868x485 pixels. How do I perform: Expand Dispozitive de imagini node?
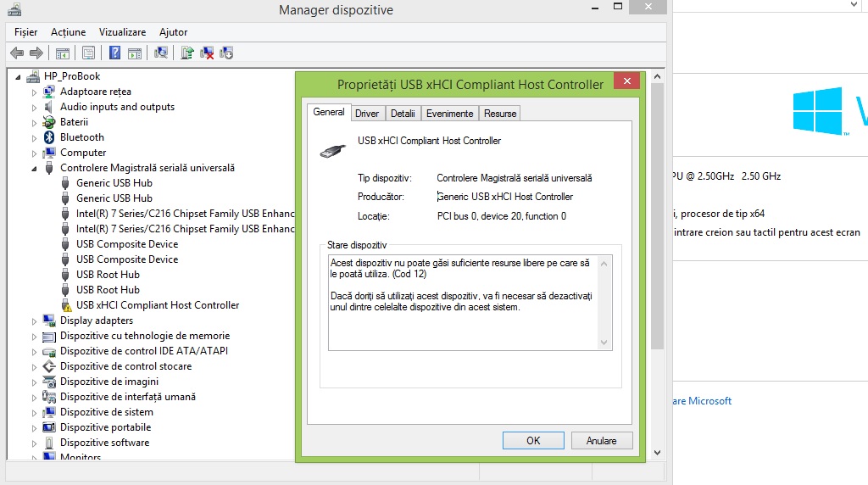[x=34, y=382]
